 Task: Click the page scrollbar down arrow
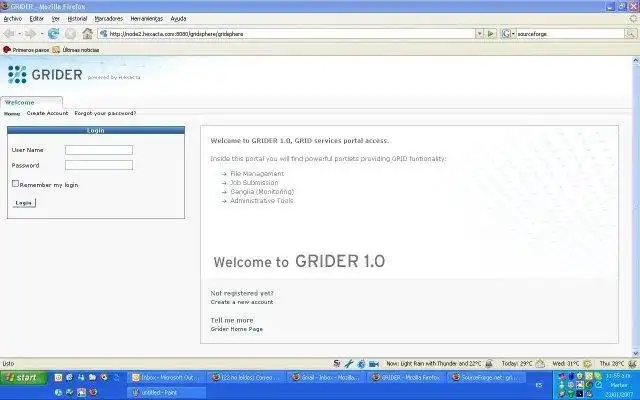click(636, 353)
